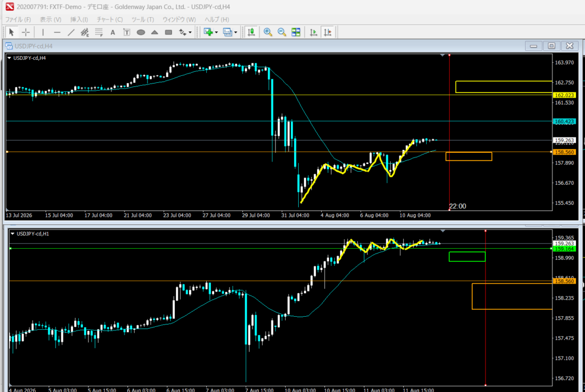Click the H4 chart shift marker triangle

(x=442, y=55)
